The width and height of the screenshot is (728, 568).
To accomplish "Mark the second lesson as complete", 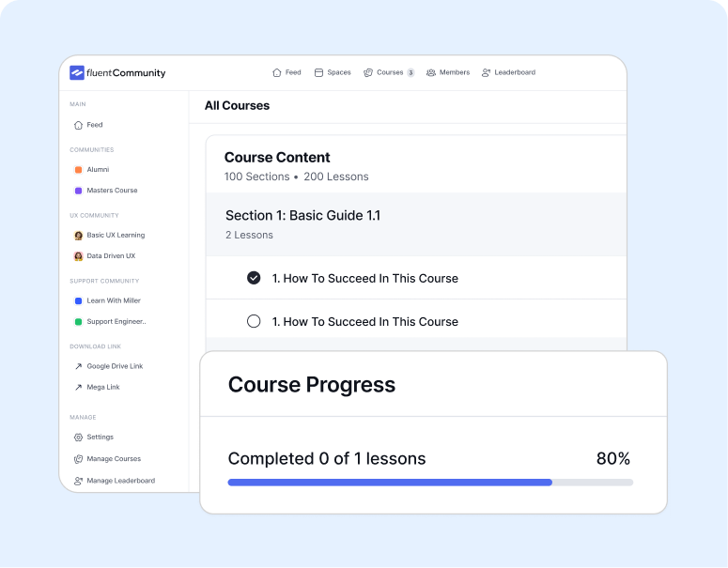I will [254, 321].
